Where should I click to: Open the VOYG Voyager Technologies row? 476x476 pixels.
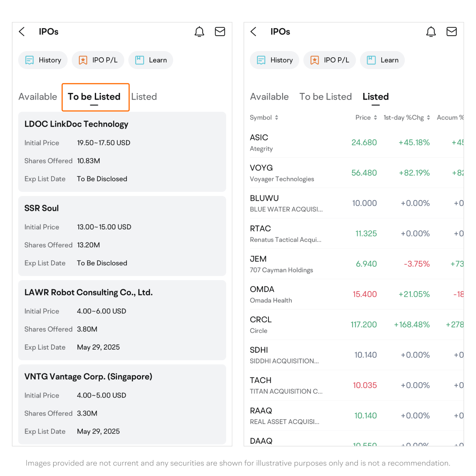353,173
